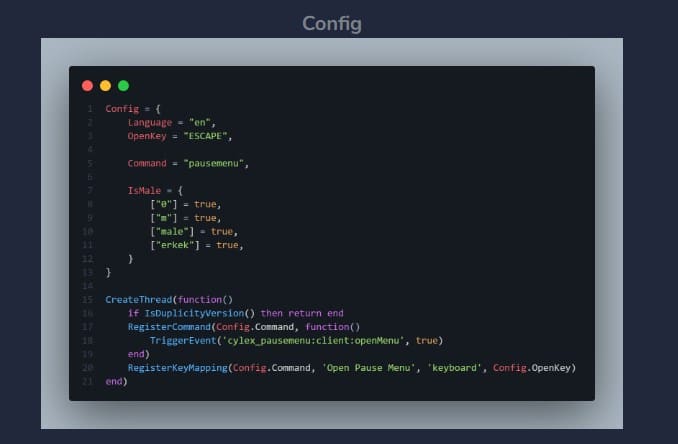Click the green maximize dot
Image resolution: width=678 pixels, height=444 pixels.
pyautogui.click(x=124, y=86)
